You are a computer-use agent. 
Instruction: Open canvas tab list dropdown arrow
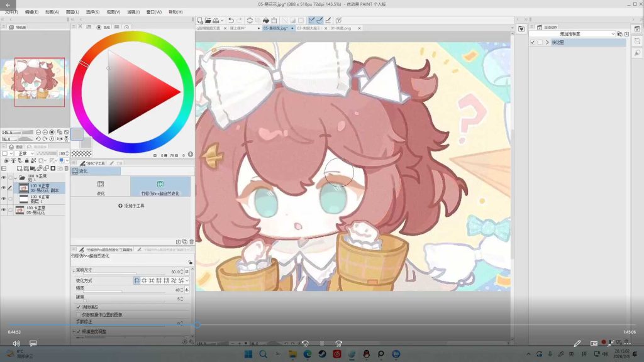[512, 28]
